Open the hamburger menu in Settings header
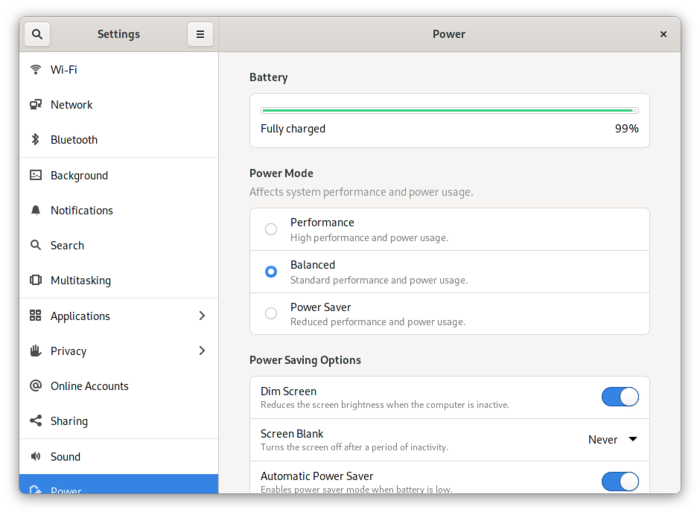The height and width of the screenshot is (515, 700). 200,34
